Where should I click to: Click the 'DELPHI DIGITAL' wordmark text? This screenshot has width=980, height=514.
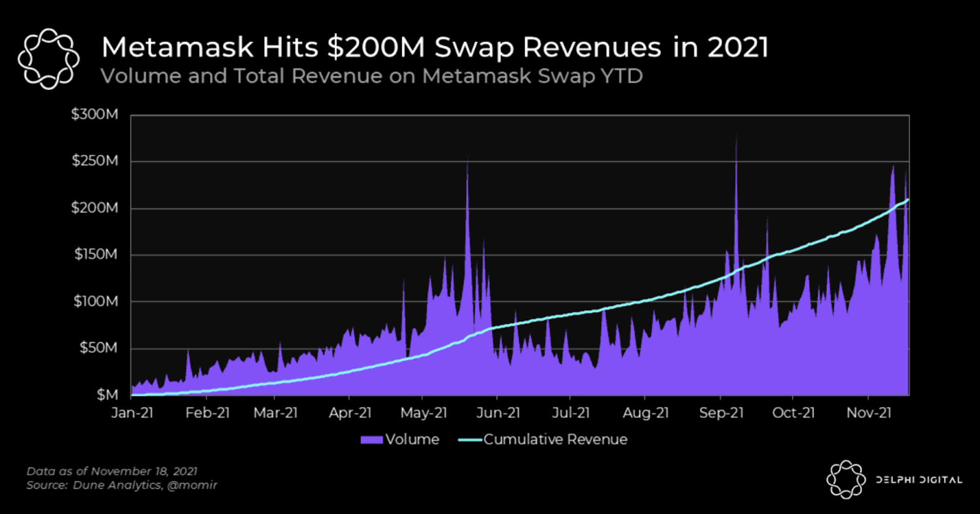coord(919,480)
